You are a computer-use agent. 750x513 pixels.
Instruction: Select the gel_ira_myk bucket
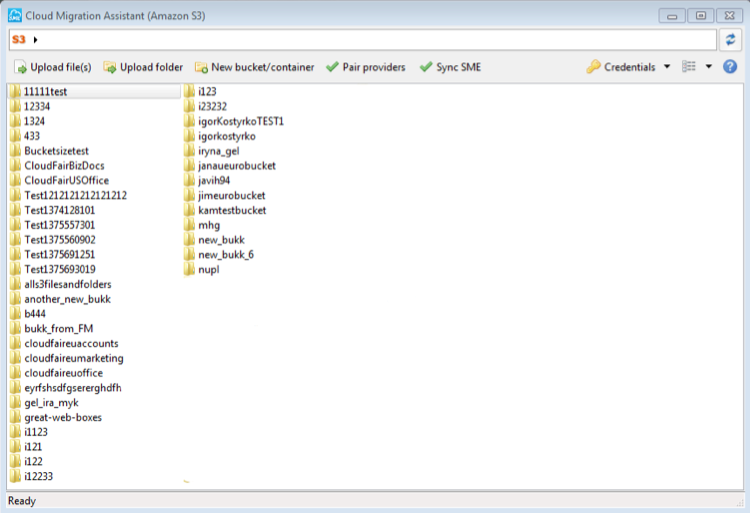click(51, 403)
